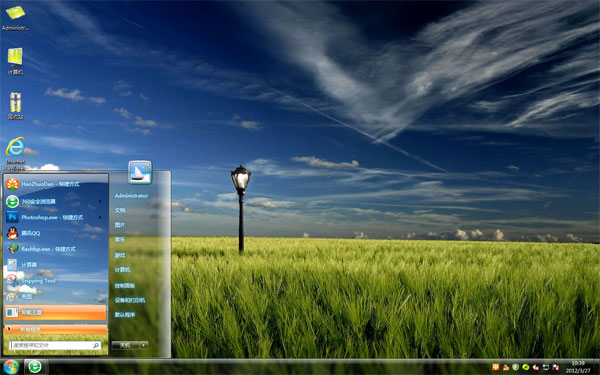
Task: Open the arrow menu next to 关机
Action: click(x=144, y=345)
